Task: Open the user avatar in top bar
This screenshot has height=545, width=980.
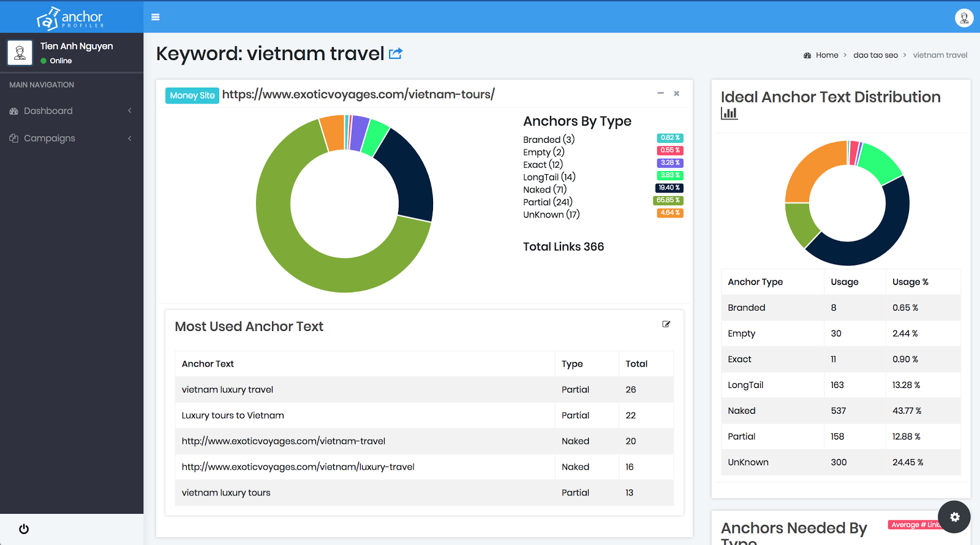Action: [x=964, y=18]
